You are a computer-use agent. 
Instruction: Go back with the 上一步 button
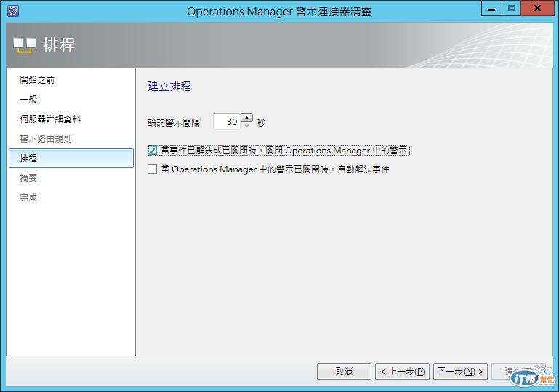click(x=402, y=372)
